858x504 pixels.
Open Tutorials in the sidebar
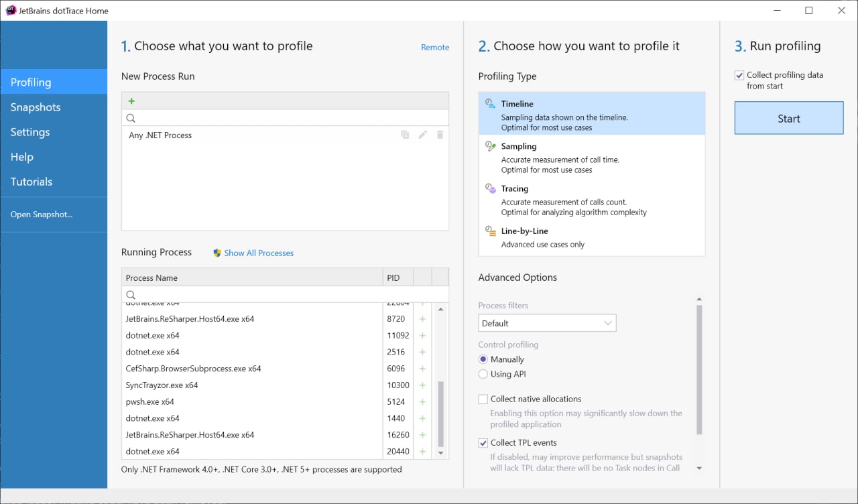[54, 181]
